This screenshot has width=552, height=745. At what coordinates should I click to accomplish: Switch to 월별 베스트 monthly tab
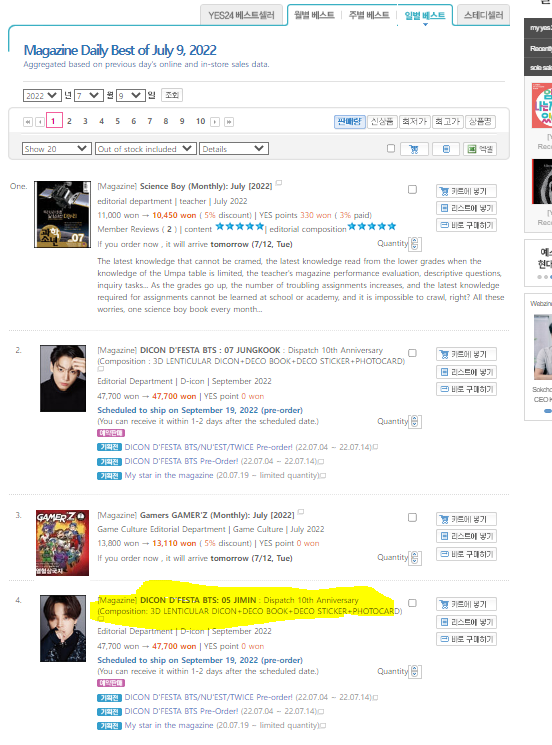pos(314,15)
